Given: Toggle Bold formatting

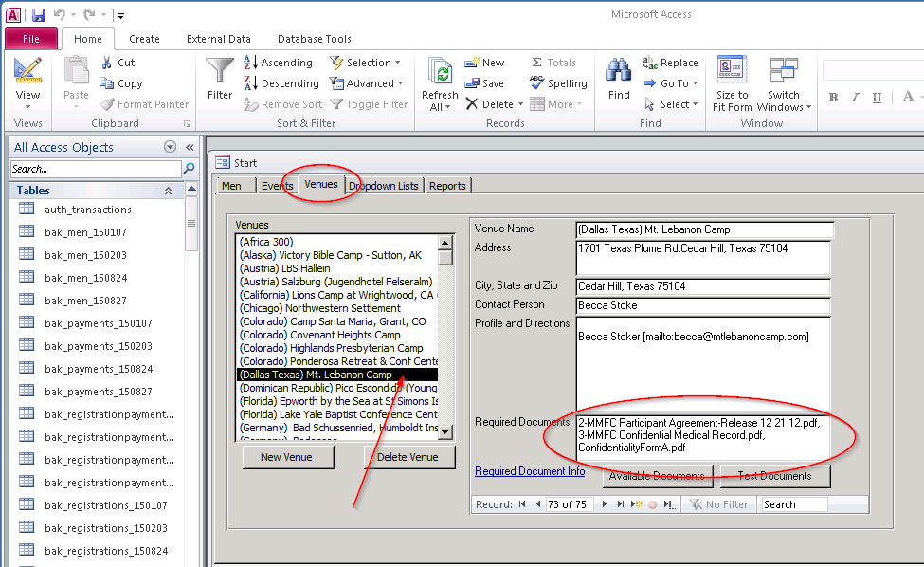Looking at the screenshot, I should [833, 98].
